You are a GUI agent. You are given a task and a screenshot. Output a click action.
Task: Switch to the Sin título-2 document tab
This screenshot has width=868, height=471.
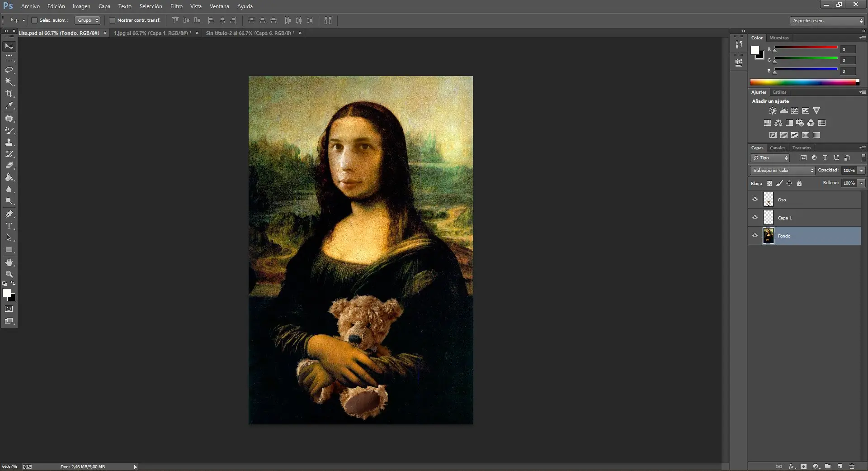[x=250, y=33]
